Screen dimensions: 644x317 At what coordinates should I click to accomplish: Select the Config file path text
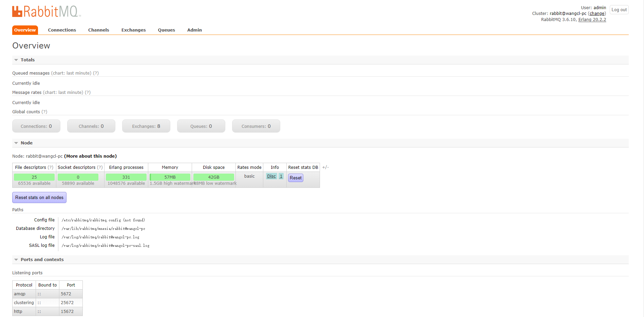point(103,220)
